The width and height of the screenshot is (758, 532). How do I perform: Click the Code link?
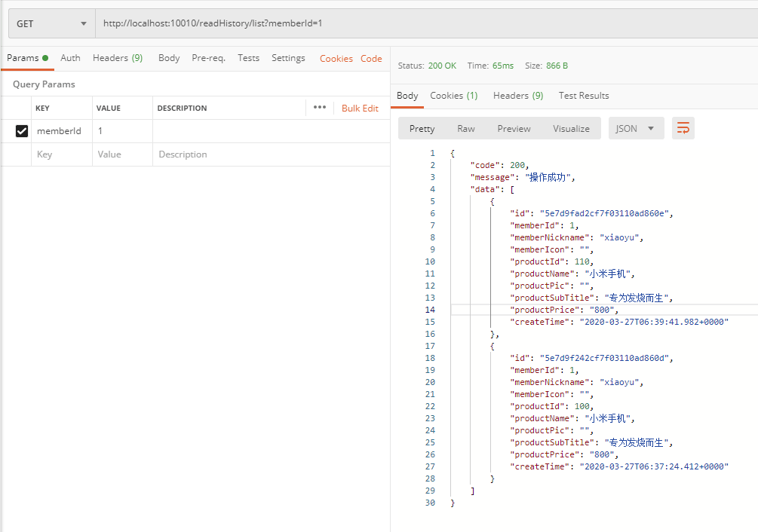[371, 59]
